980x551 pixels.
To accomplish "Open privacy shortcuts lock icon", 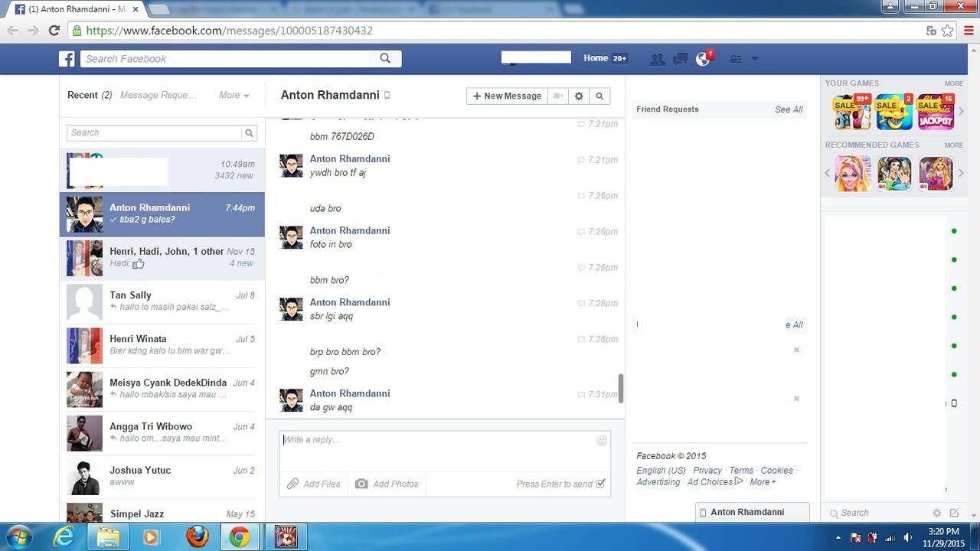I will (736, 59).
